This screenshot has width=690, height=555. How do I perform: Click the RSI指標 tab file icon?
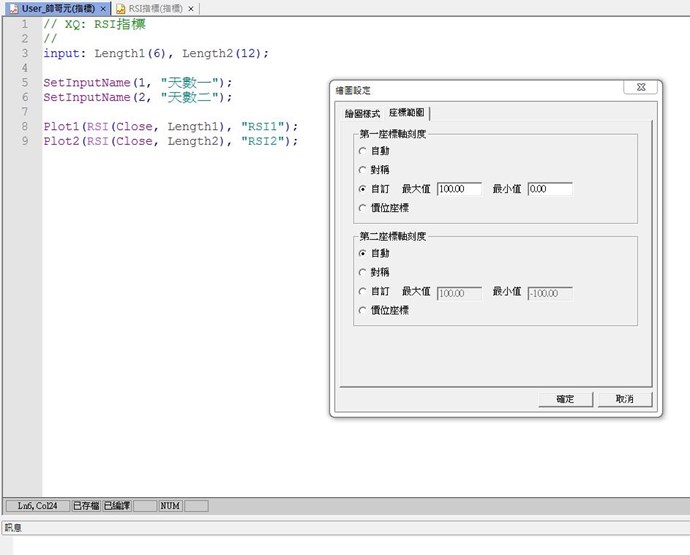(x=120, y=8)
